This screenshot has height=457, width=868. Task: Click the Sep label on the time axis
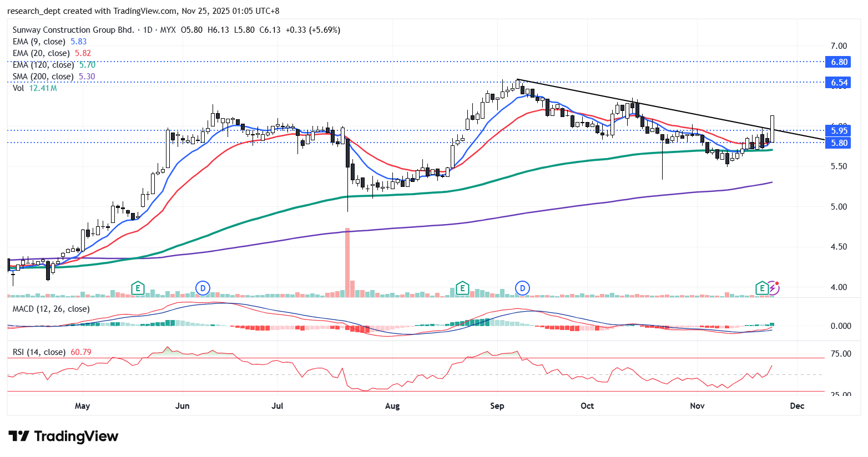(x=497, y=406)
